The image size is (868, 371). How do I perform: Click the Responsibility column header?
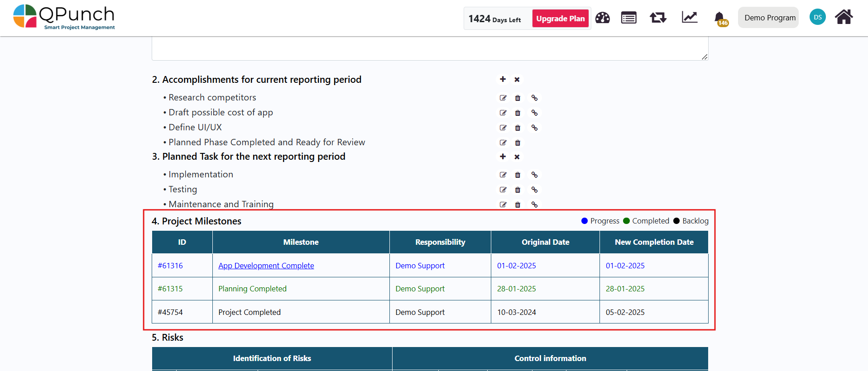pyautogui.click(x=440, y=242)
